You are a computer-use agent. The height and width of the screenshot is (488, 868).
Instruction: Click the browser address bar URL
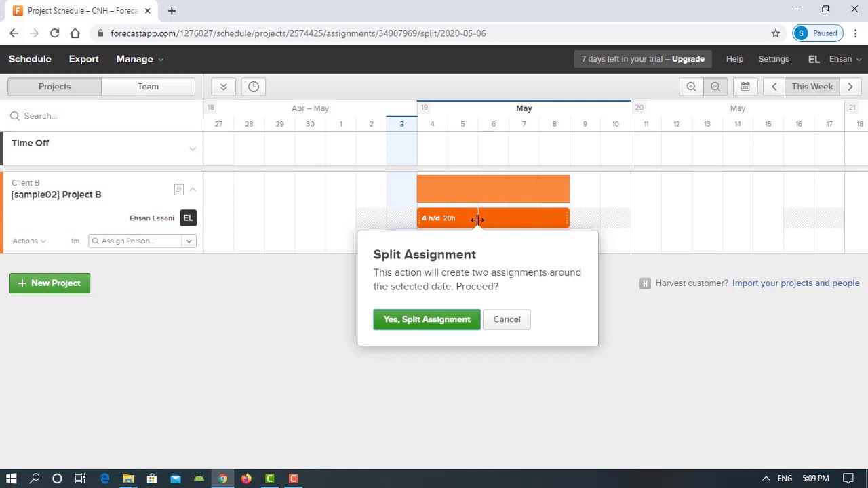(298, 33)
